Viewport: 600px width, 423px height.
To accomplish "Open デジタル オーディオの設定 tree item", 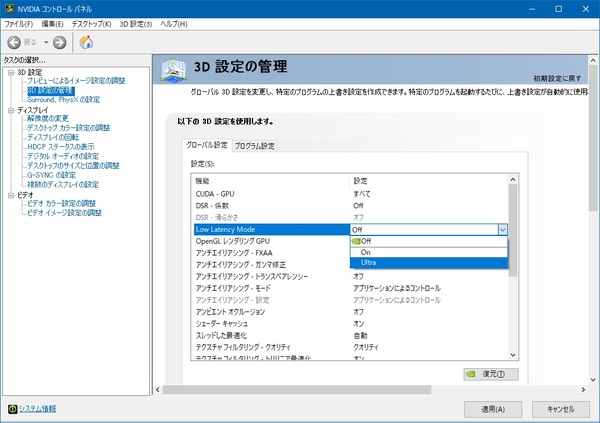I will [63, 156].
